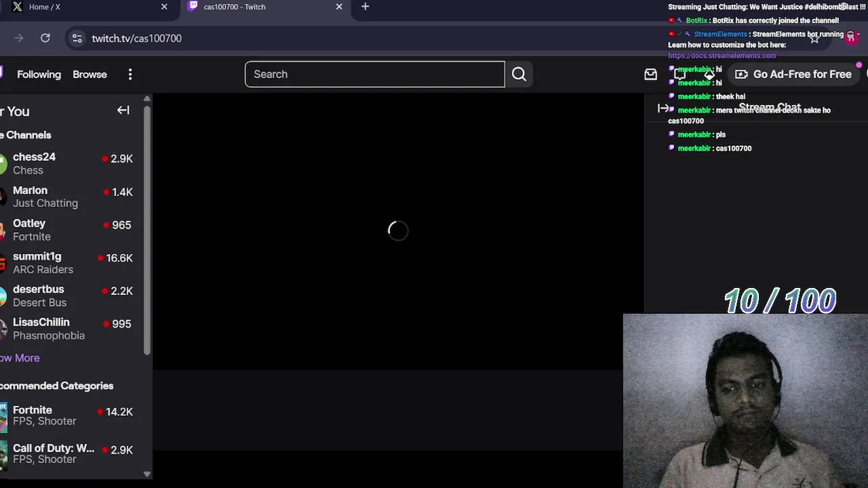868x488 pixels.
Task: Open the browser profile avatar
Action: [850, 38]
